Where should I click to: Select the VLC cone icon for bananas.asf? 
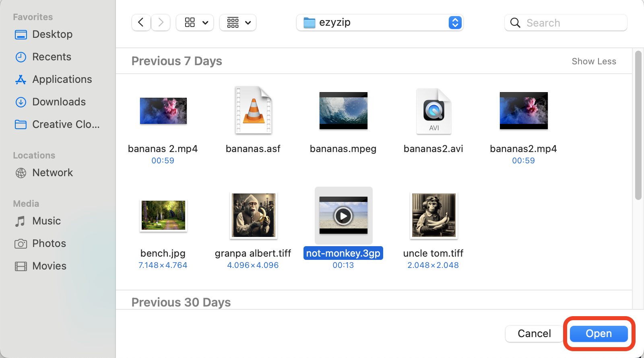click(254, 110)
